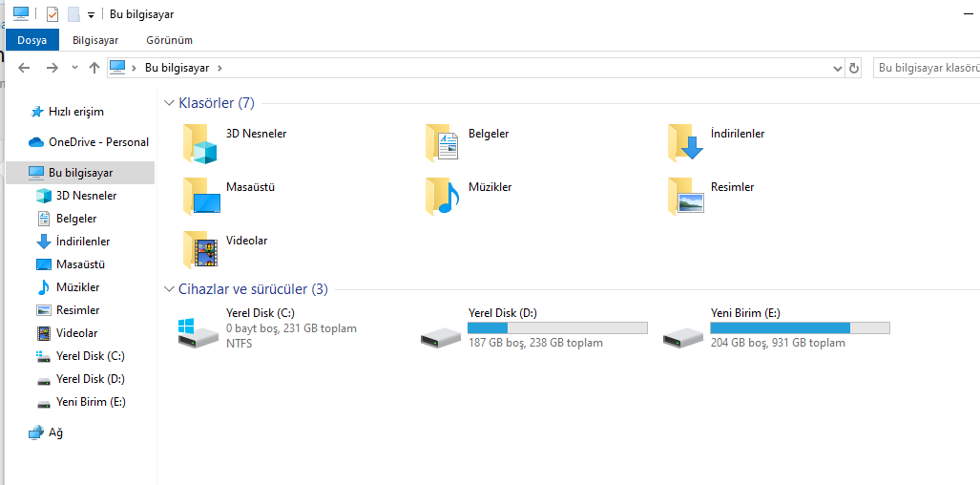Switch to the Görünüm ribbon tab
Screen dimensions: 980x485
click(x=169, y=40)
